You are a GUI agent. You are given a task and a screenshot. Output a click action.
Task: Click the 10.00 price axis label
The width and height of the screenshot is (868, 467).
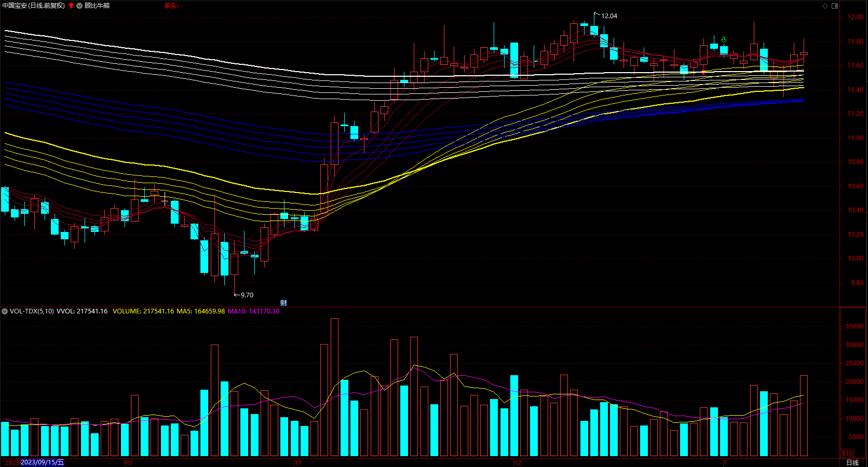[x=856, y=258]
